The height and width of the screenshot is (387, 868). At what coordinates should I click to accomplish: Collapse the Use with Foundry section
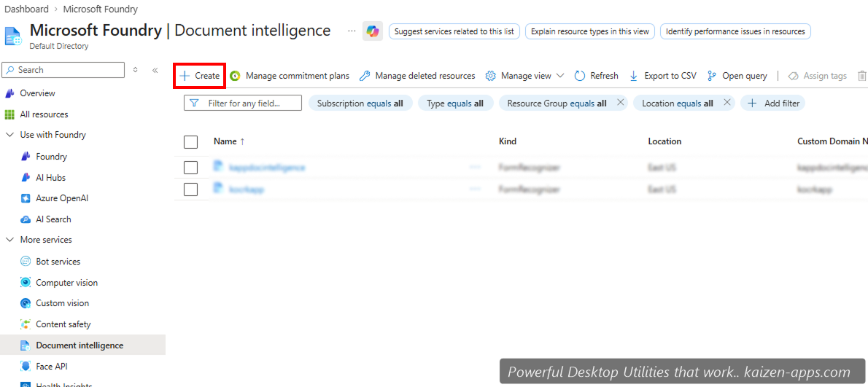pyautogui.click(x=9, y=135)
